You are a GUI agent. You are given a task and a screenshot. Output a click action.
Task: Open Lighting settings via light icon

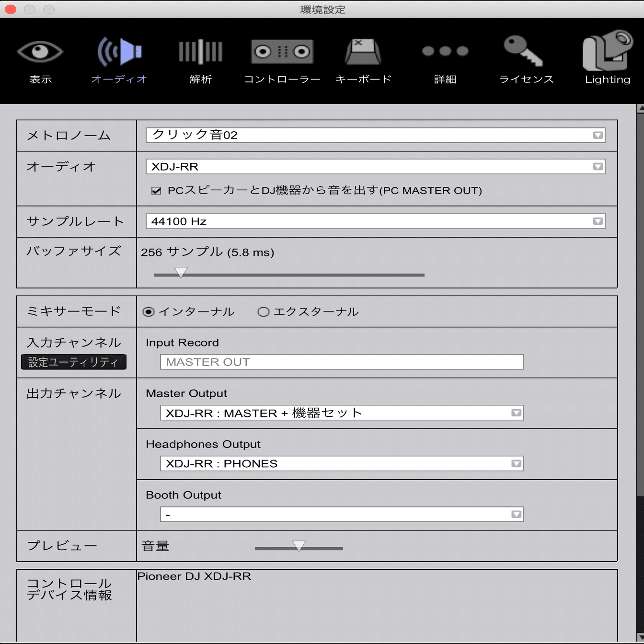[607, 51]
